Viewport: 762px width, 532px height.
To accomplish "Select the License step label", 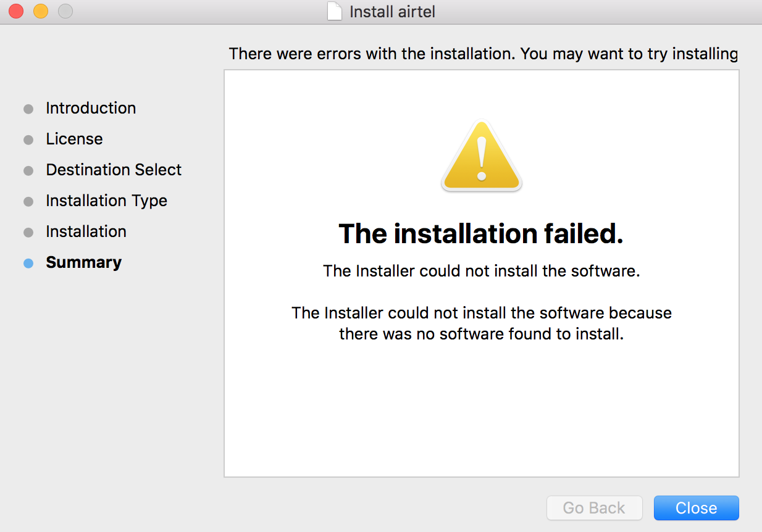I will [74, 139].
